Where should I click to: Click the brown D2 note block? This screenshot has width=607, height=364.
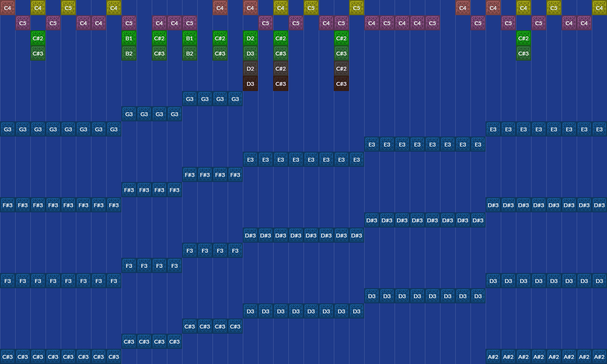click(250, 68)
